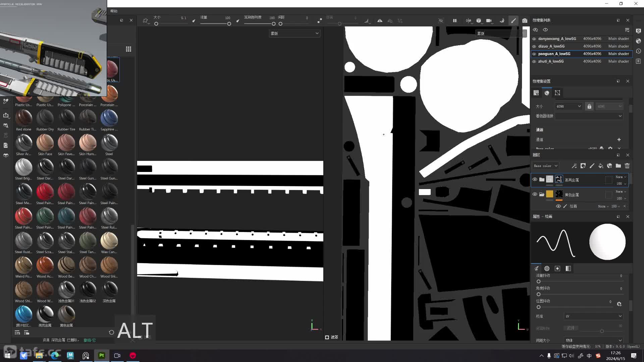
Task: Open display settings icon in right sidebar
Action: (x=638, y=31)
